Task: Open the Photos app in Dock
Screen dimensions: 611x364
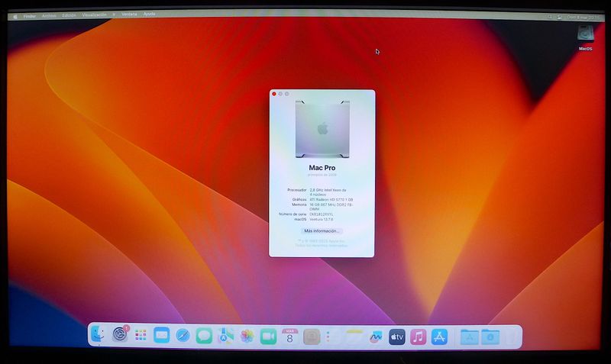Action: (247, 336)
